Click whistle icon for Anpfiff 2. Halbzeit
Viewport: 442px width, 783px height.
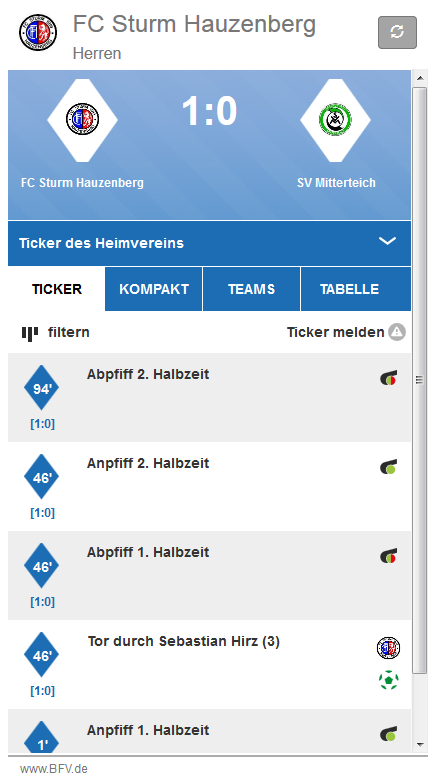pos(388,467)
